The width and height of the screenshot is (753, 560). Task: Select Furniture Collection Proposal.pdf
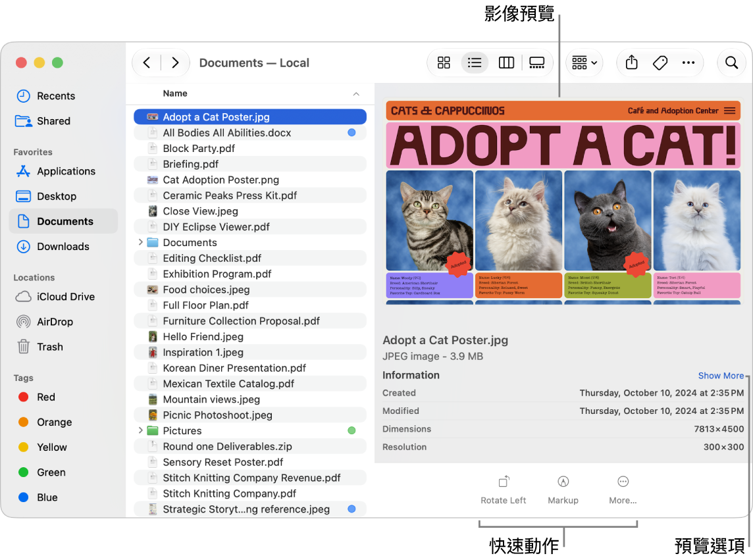click(249, 321)
